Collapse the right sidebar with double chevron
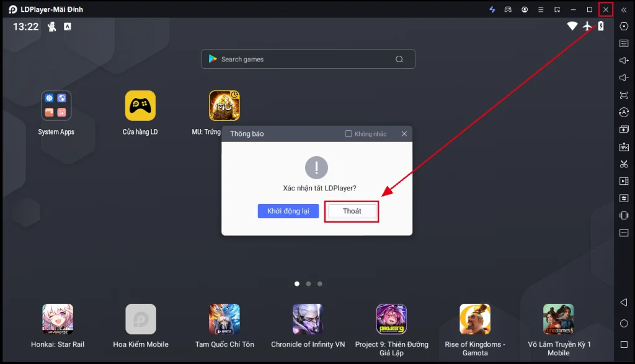The width and height of the screenshot is (635, 364). pos(624,10)
